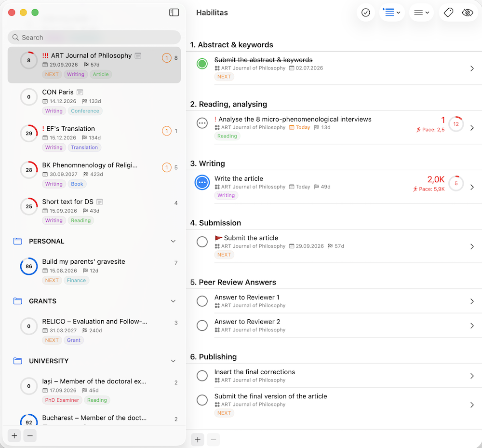The image size is (482, 448).
Task: Check off Answer to Reviewer 2
Action: pyautogui.click(x=202, y=326)
